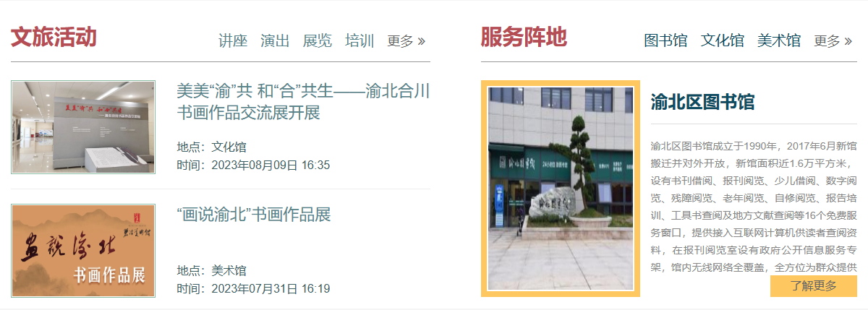Click the 服务阵地 section heading
The height and width of the screenshot is (310, 868).
[524, 36]
